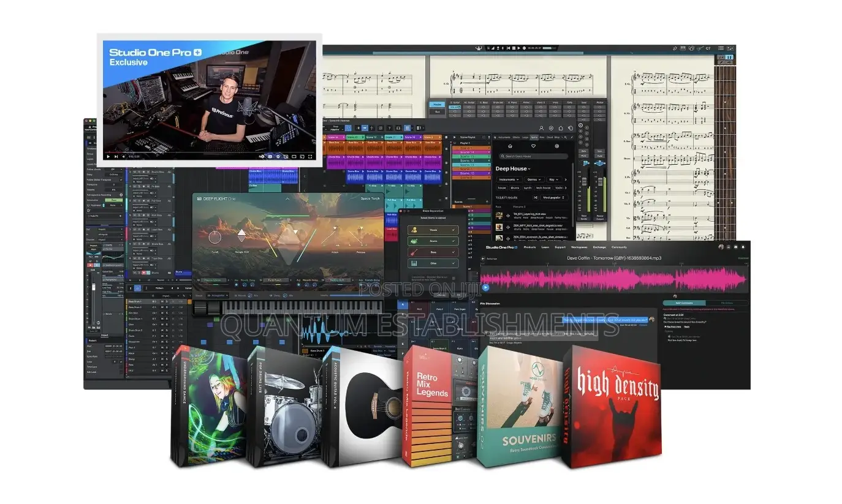
Task: Select the TH_611_Layering_Hat.wav sample
Action: pos(532,216)
